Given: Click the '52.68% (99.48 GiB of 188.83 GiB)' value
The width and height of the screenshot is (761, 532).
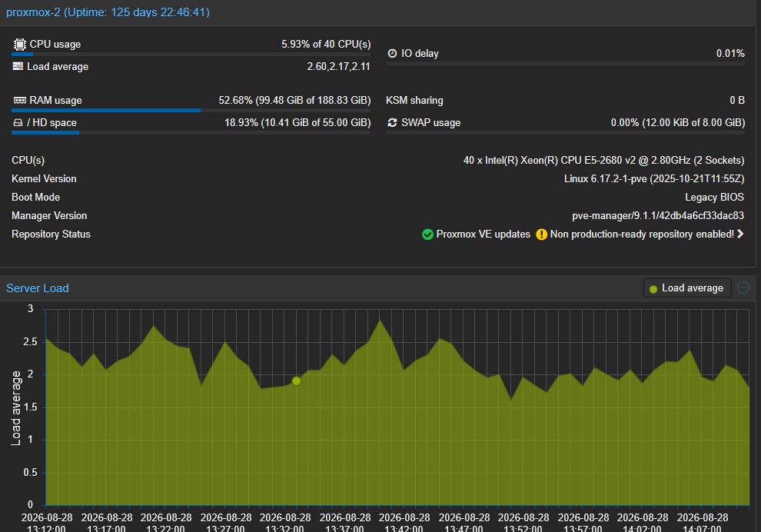Looking at the screenshot, I should point(294,101).
